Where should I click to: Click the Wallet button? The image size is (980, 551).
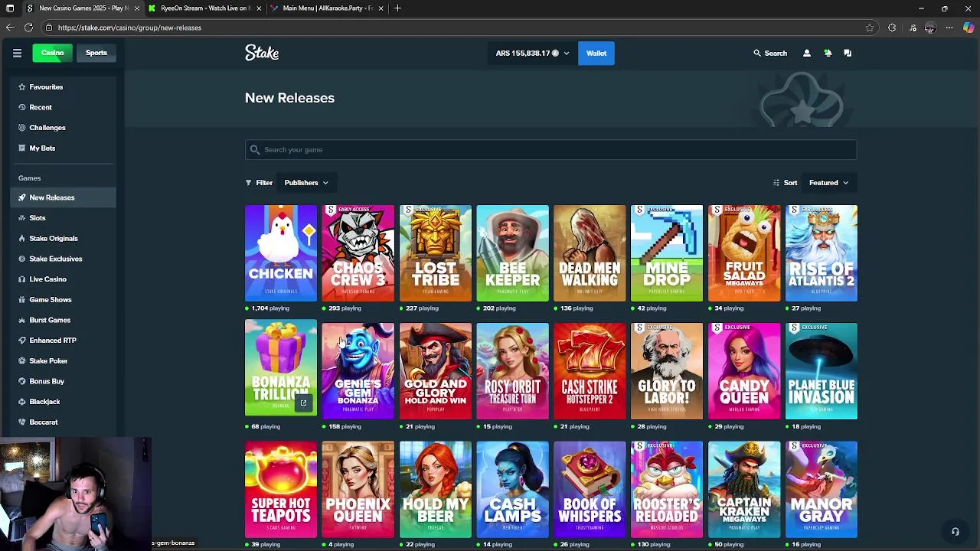(596, 54)
